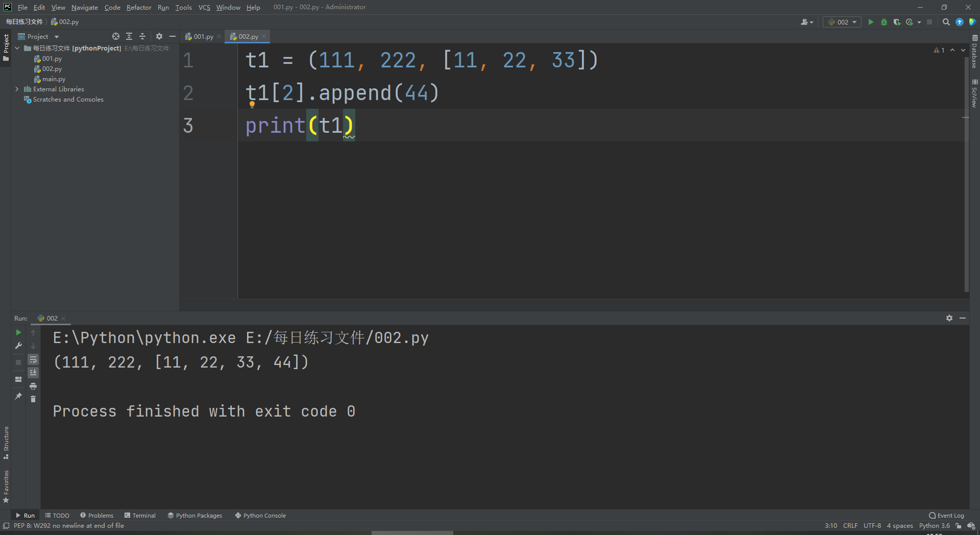This screenshot has height=535, width=980.
Task: Open Run panel settings gear
Action: pos(949,318)
